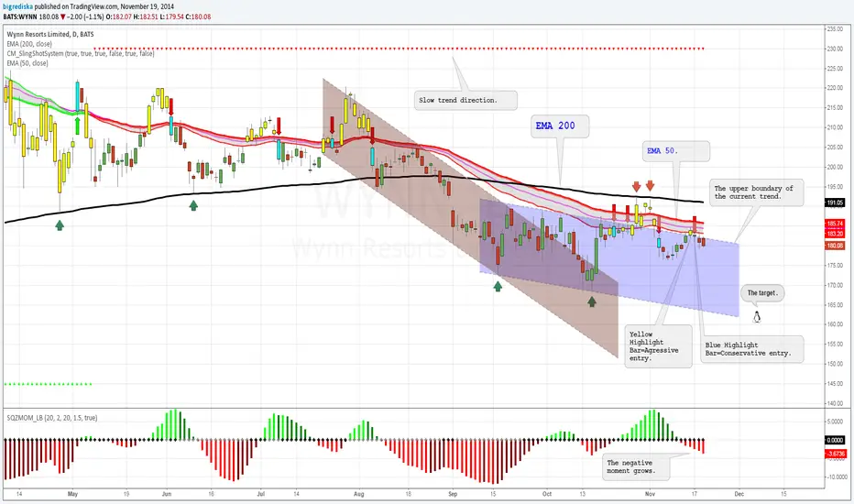This screenshot has width=854, height=504.
Task: Click the green up arrow under the mid-June low
Action: tap(193, 205)
